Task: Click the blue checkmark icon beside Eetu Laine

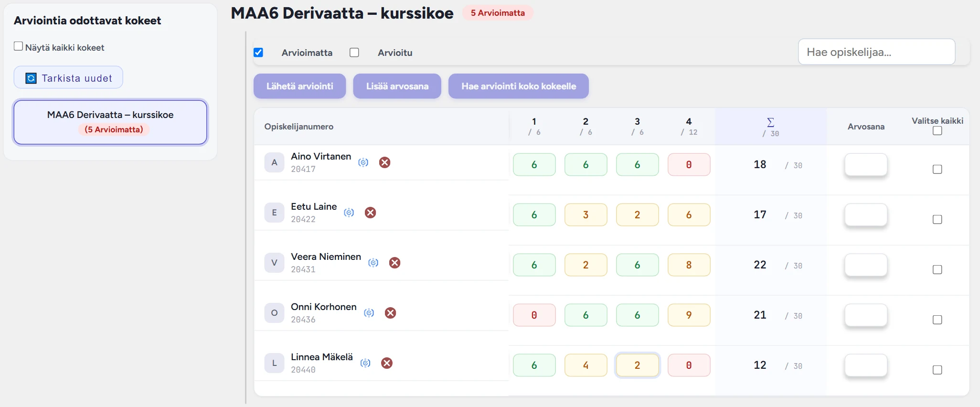Action: (349, 213)
